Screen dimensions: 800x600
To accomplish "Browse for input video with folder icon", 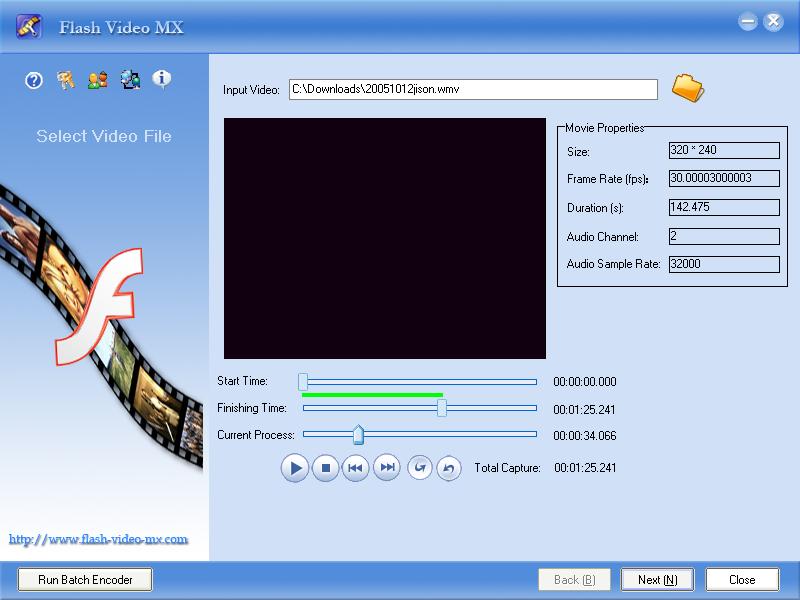I will (x=687, y=88).
